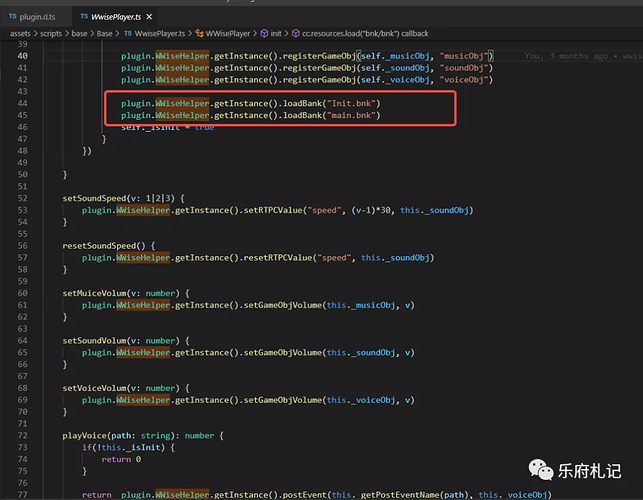This screenshot has height=500, width=643.
Task: Click the init method cube icon
Action: pos(264,34)
